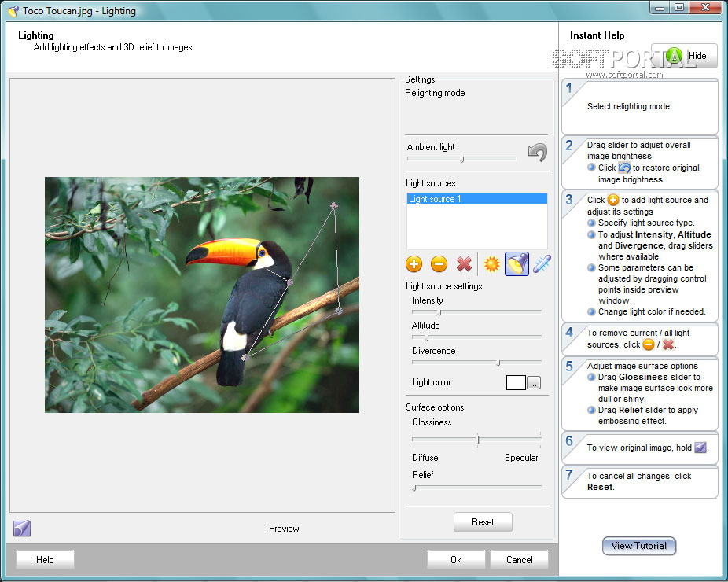Click the add light icon in help step 3
The width and height of the screenshot is (728, 582).
(x=613, y=200)
